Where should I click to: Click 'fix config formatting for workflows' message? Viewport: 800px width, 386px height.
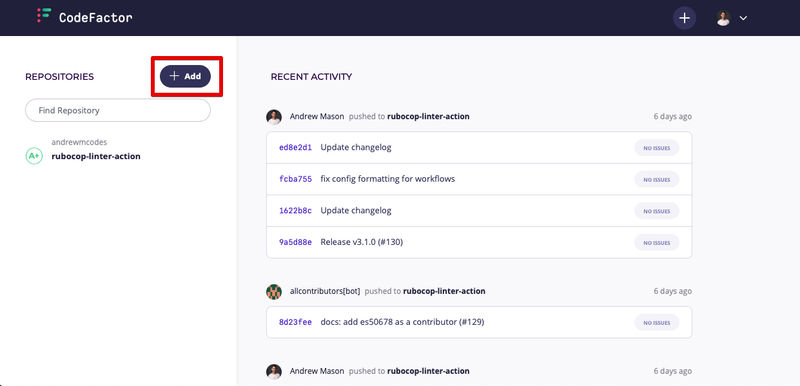(x=388, y=179)
